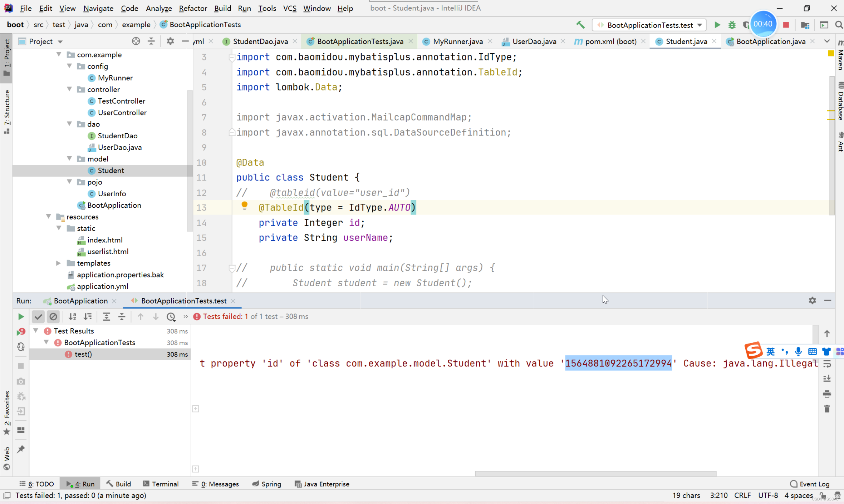The width and height of the screenshot is (844, 504).
Task: Pin the Run tab icon
Action: (21, 449)
